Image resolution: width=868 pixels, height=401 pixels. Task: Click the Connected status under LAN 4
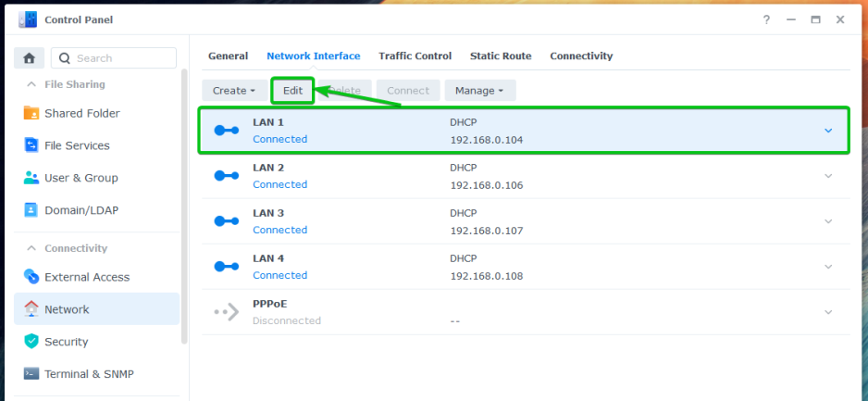[x=280, y=275]
